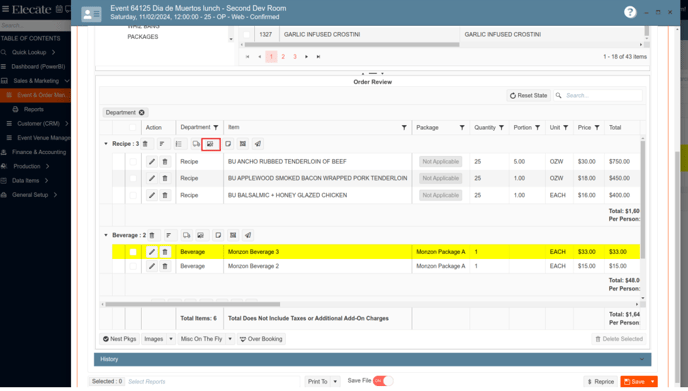Delete Monzon Beverage 3 row
The image size is (688, 391).
[x=165, y=252]
